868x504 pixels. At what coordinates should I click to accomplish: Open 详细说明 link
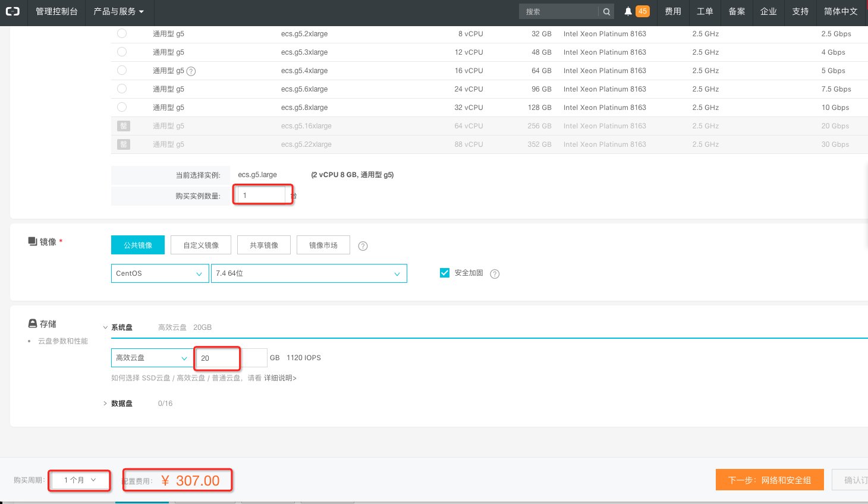(x=280, y=378)
